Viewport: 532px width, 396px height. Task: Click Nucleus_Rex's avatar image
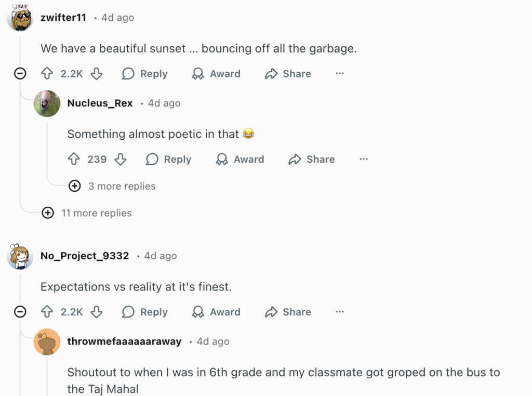coord(47,103)
